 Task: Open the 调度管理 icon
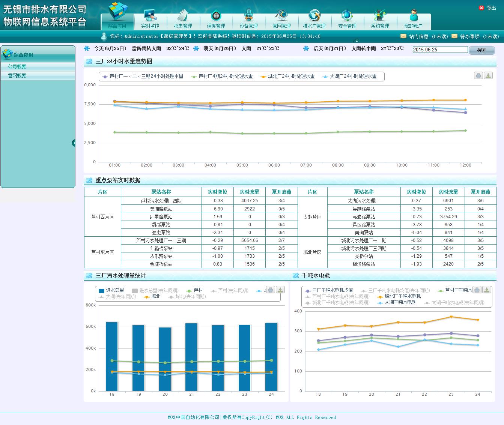click(216, 15)
